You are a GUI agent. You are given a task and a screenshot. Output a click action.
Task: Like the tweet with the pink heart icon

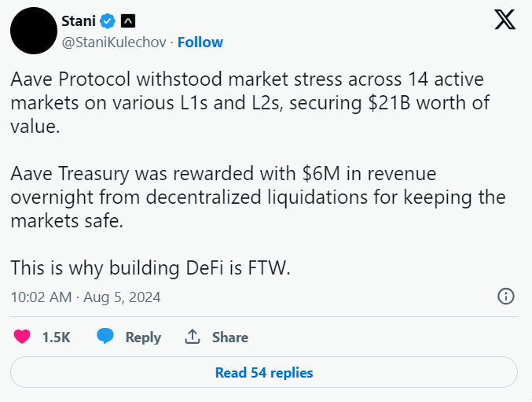pyautogui.click(x=22, y=337)
